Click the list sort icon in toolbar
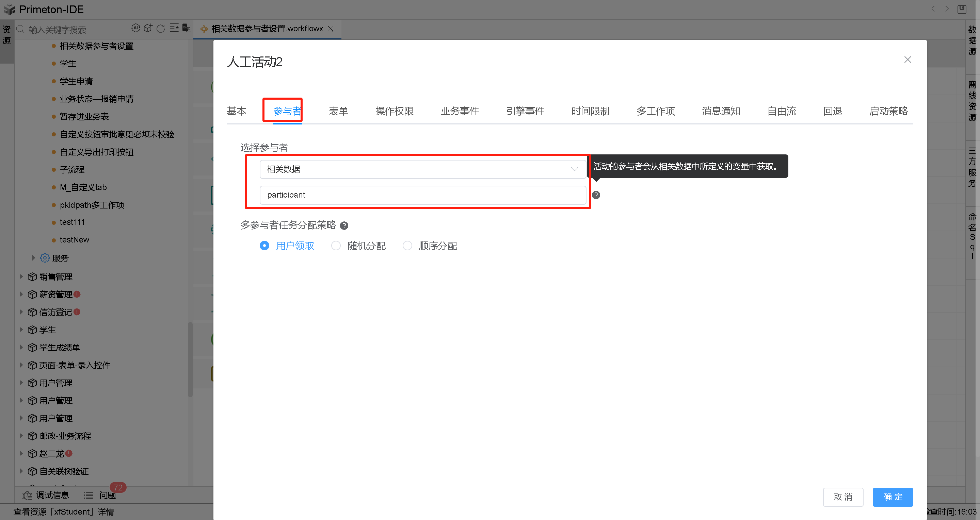This screenshot has width=980, height=520. click(x=174, y=28)
